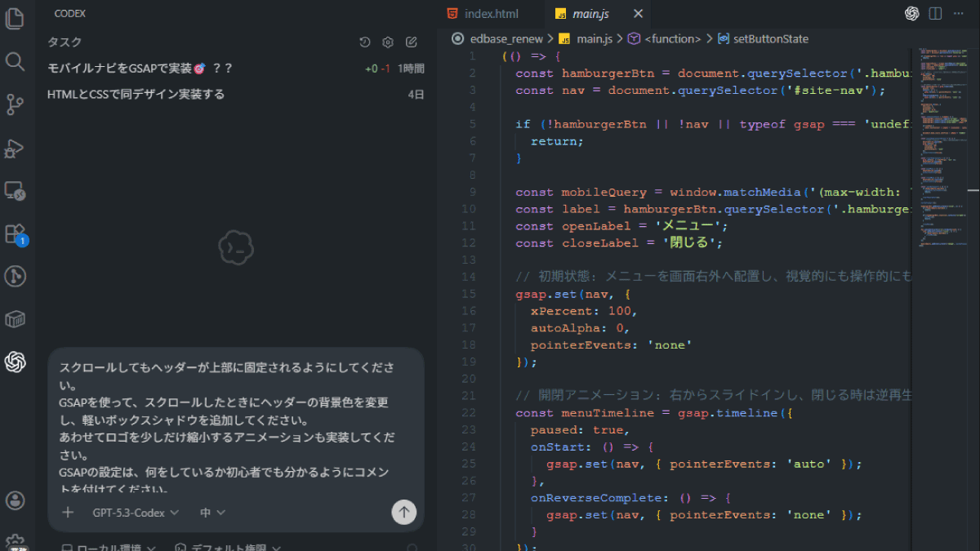Screen dimensions: 980x551
Task: Open the Search view in activity bar
Action: click(15, 61)
